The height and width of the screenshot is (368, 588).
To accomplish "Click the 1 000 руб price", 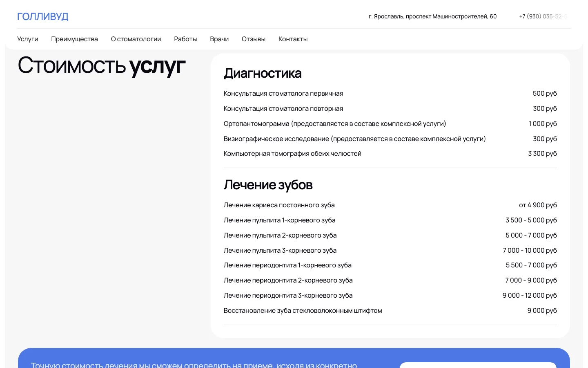I will 543,124.
